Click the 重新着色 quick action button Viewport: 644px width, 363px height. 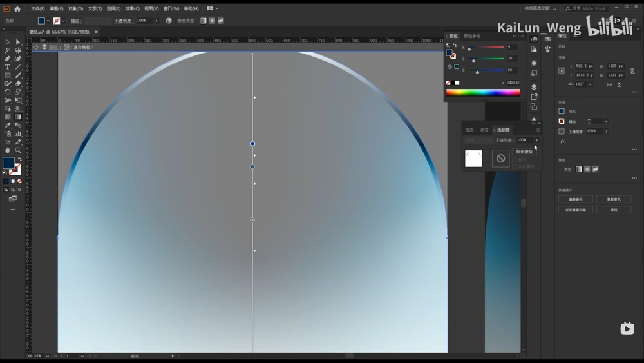tap(614, 199)
